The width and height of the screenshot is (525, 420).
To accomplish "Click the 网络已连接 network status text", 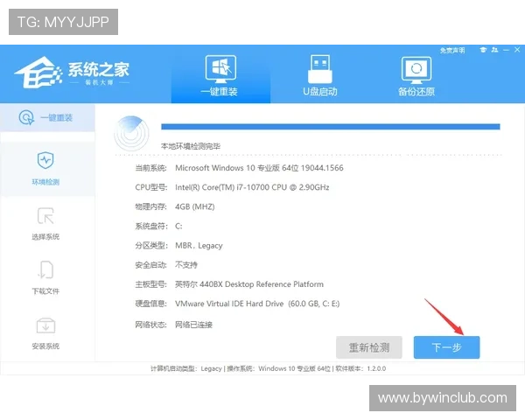I will click(194, 325).
